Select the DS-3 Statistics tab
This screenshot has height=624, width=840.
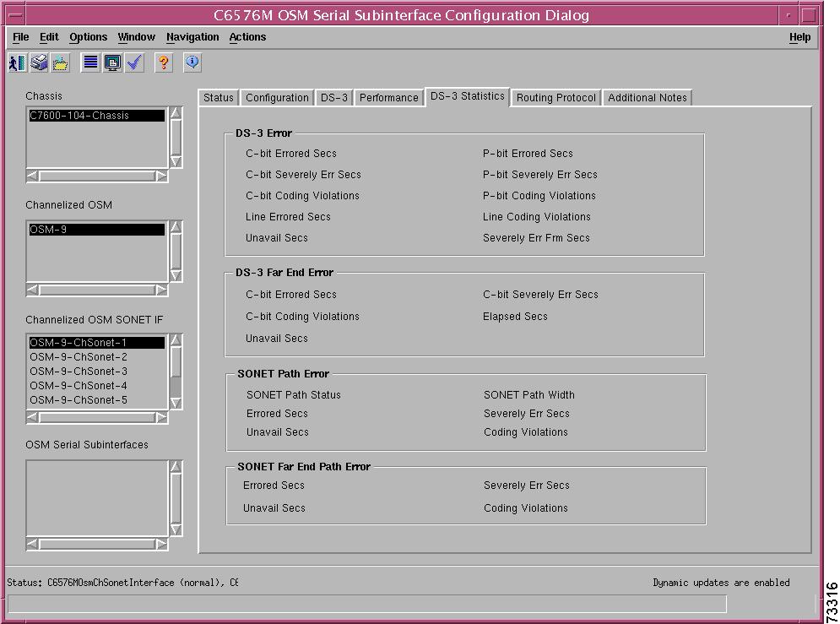(468, 96)
